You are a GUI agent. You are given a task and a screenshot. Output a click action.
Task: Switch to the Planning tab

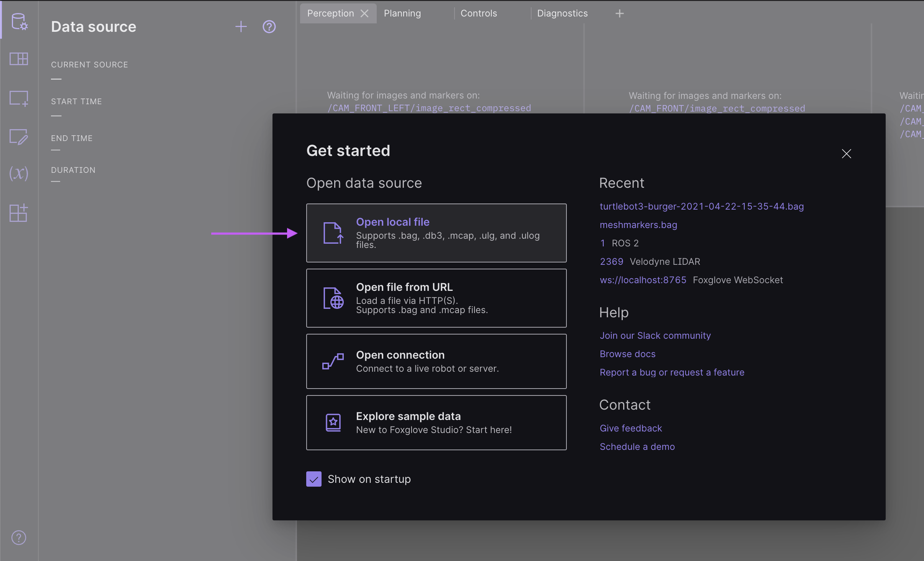[402, 13]
